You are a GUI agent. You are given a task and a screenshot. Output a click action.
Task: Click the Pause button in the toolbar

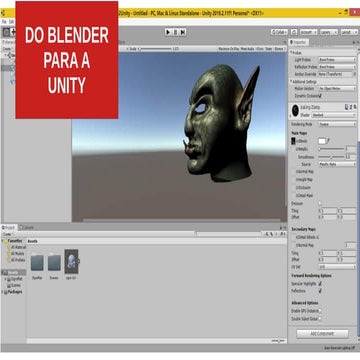[175, 32]
